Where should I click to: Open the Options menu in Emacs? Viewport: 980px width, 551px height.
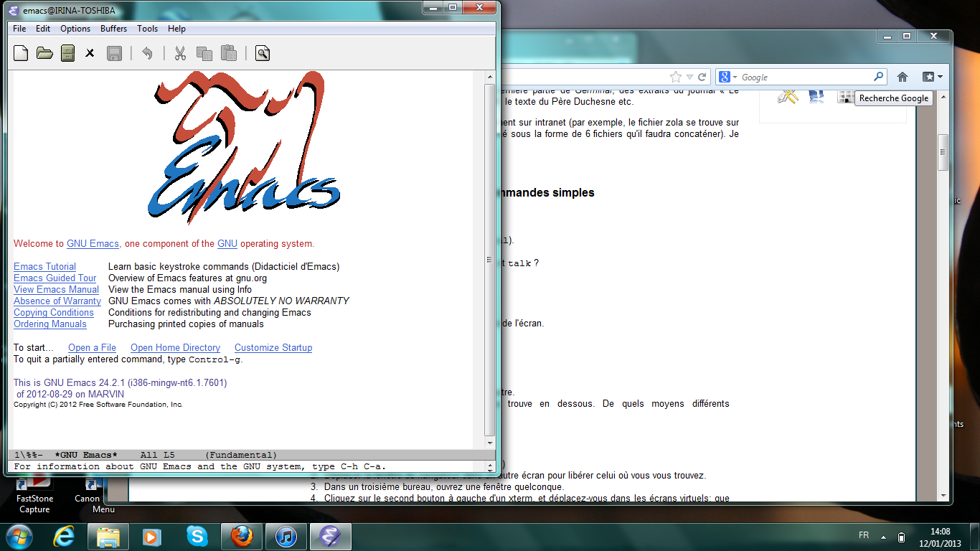point(75,29)
